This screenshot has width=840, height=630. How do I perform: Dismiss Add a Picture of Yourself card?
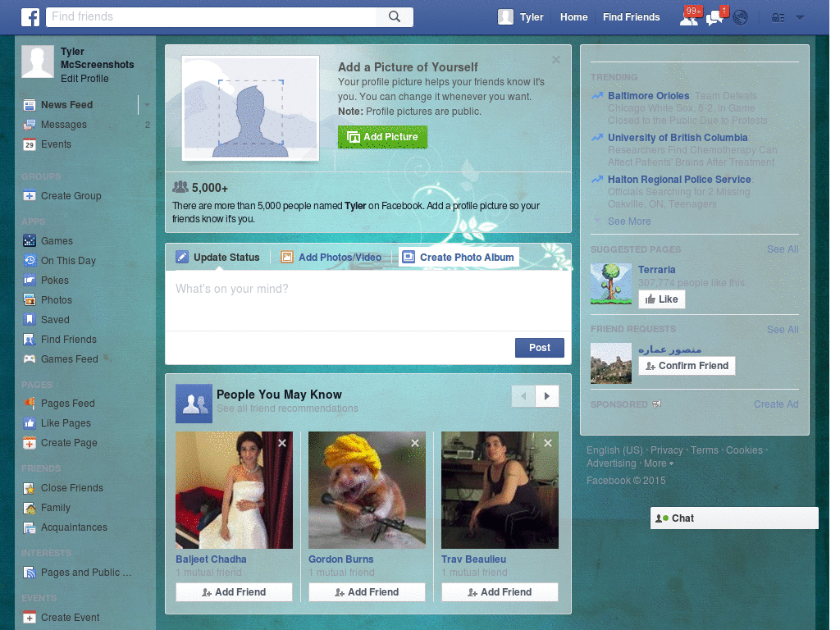556,60
